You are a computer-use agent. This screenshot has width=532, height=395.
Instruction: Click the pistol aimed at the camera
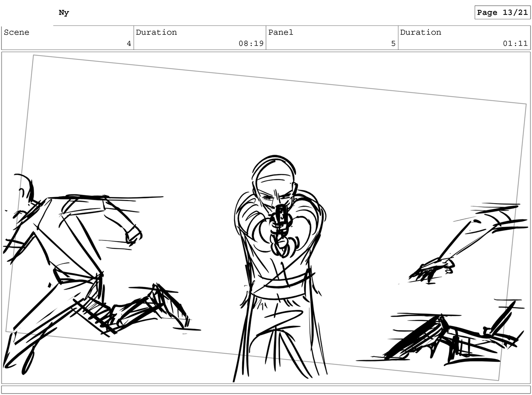pyautogui.click(x=281, y=216)
